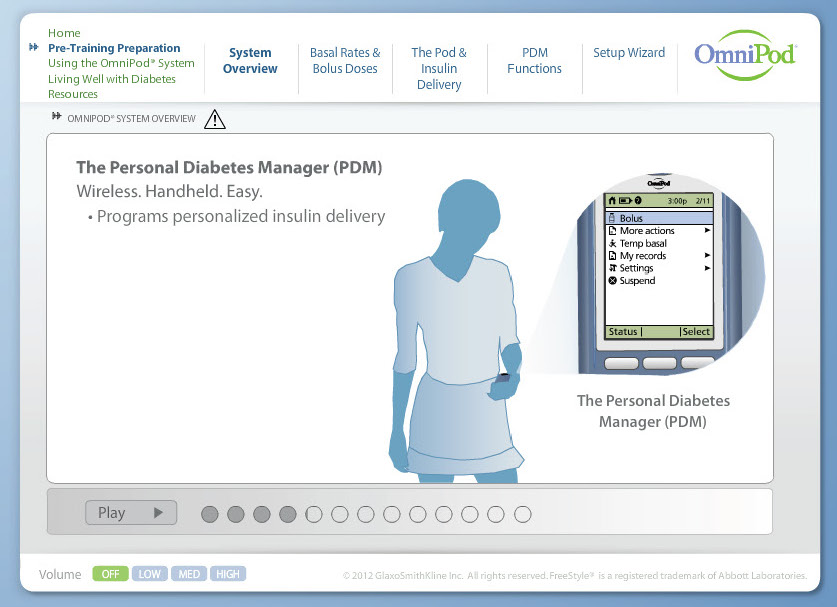This screenshot has height=607, width=837.
Task: Expand the My records arrow
Action: 707,255
